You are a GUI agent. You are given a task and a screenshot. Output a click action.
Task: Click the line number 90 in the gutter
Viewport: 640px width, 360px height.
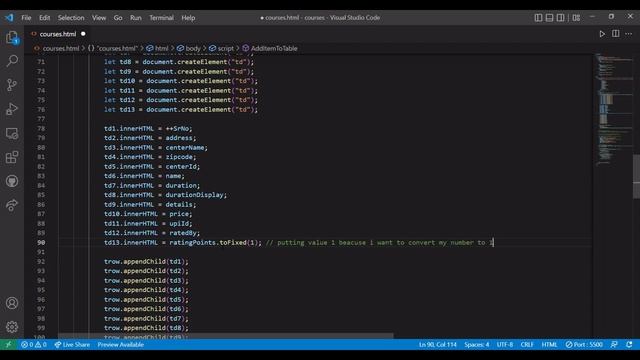click(x=41, y=242)
